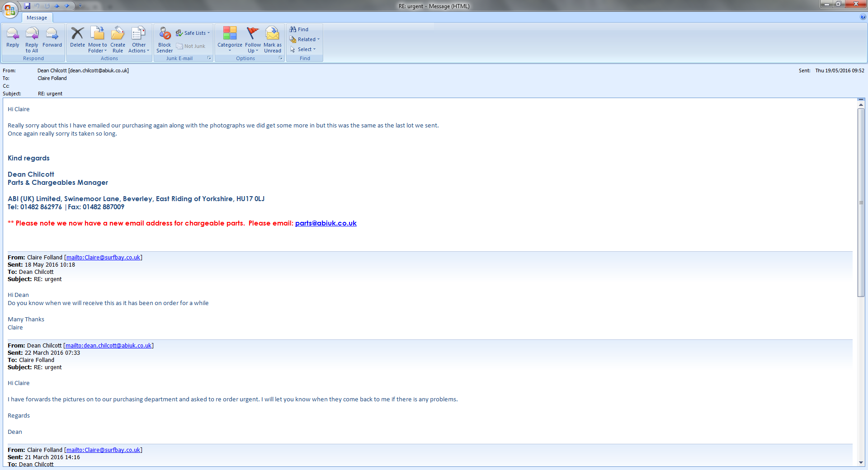868x470 pixels.
Task: Click the 'Really sorry about this' sentence
Action: click(x=223, y=126)
